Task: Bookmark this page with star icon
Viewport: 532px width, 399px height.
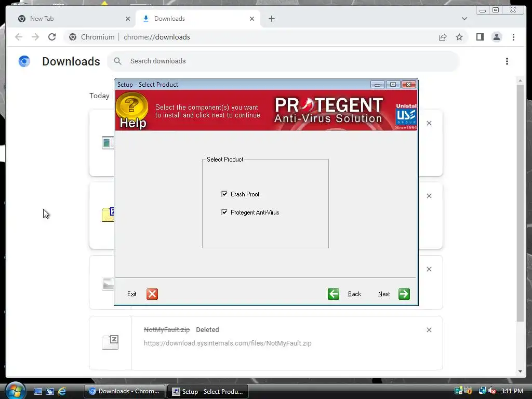Action: click(x=459, y=37)
